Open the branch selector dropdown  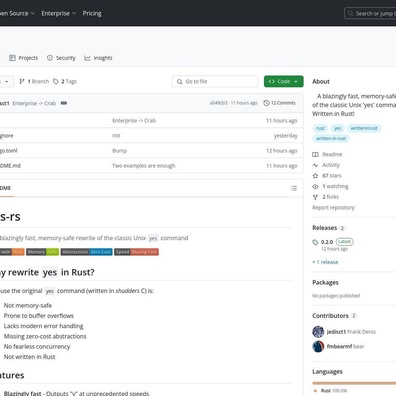click(x=7, y=81)
